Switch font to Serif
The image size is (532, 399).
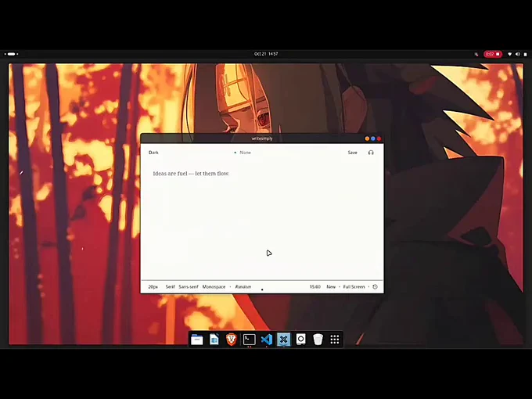coord(170,287)
